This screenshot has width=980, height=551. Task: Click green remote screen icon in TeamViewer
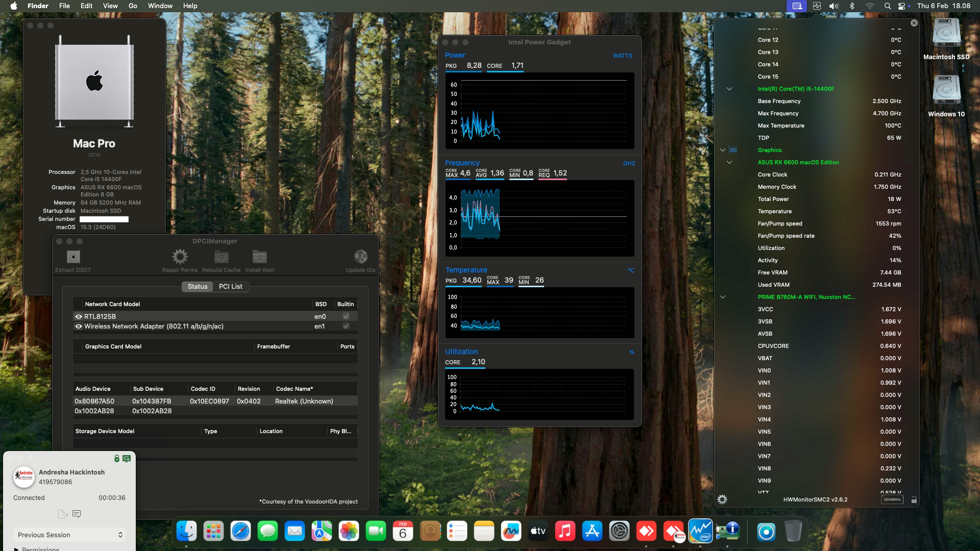[127, 459]
